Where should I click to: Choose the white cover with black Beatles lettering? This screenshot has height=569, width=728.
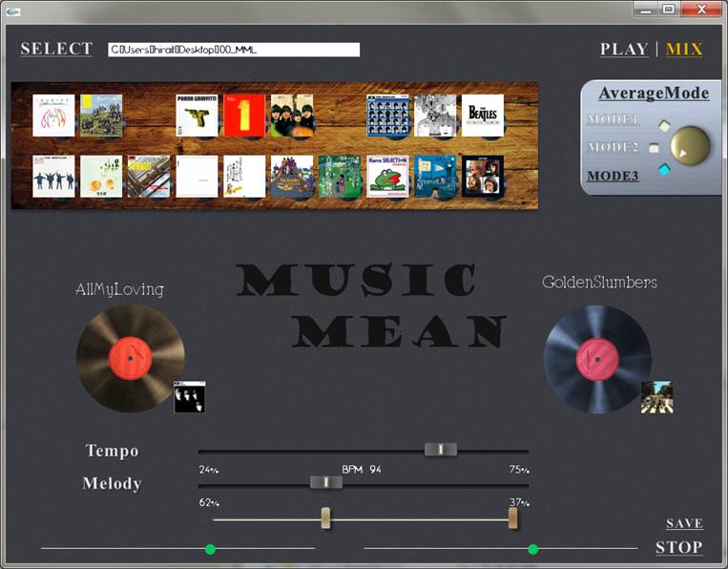coord(483,116)
